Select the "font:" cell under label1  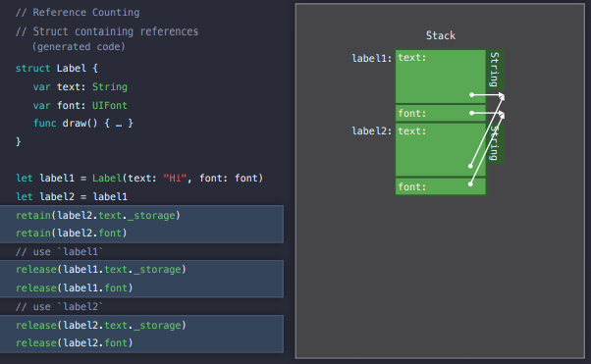click(441, 113)
